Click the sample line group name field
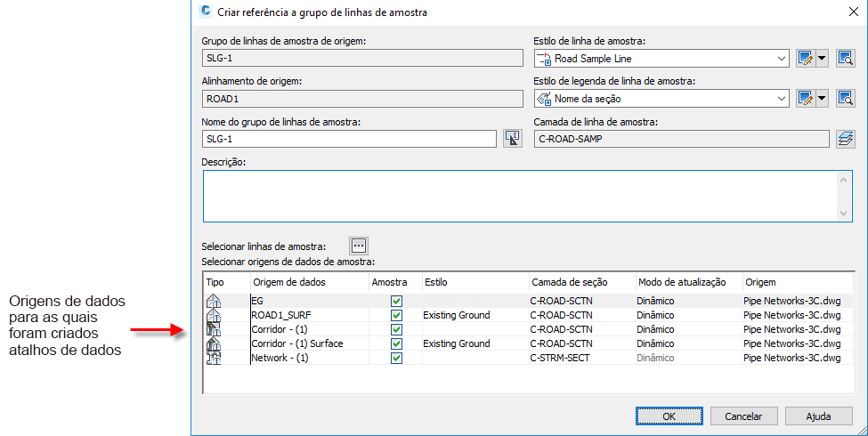868x436 pixels. (x=349, y=139)
